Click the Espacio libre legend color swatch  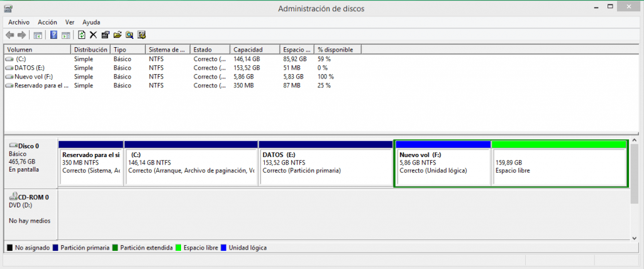point(179,248)
